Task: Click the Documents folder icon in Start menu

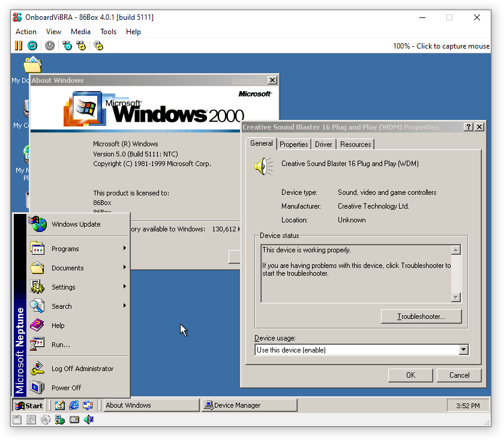Action: click(x=37, y=267)
